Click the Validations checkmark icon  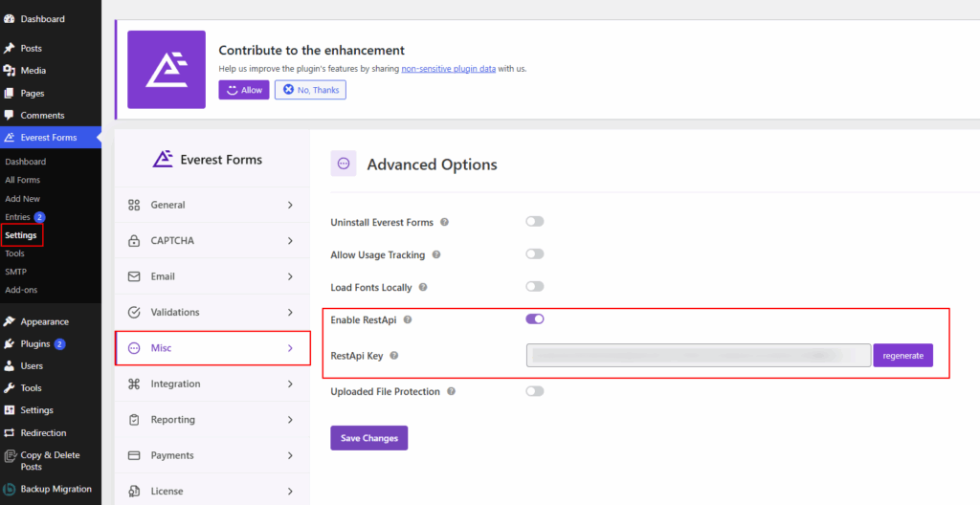(x=133, y=313)
